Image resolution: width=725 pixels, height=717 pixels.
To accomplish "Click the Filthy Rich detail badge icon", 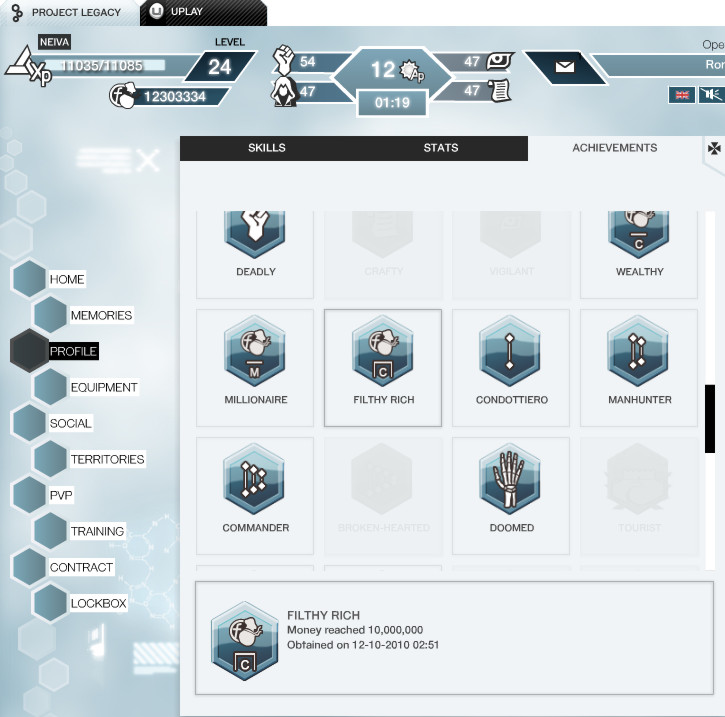I will 245,641.
